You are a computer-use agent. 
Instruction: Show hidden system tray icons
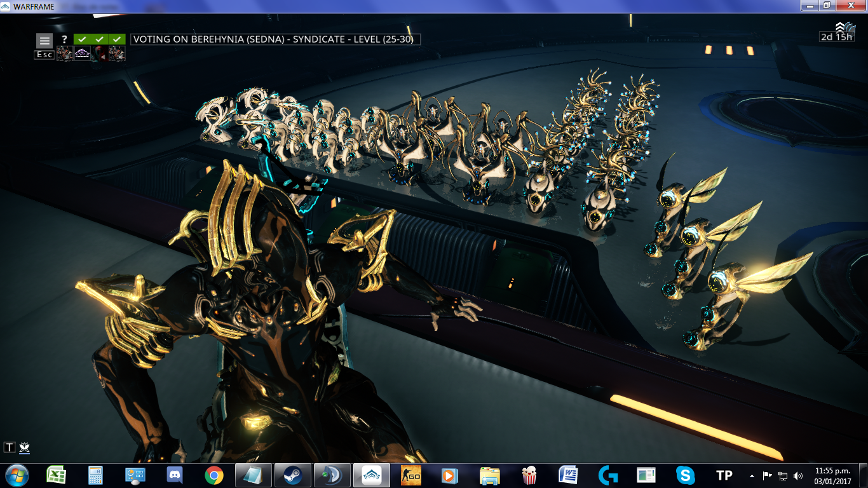point(752,475)
